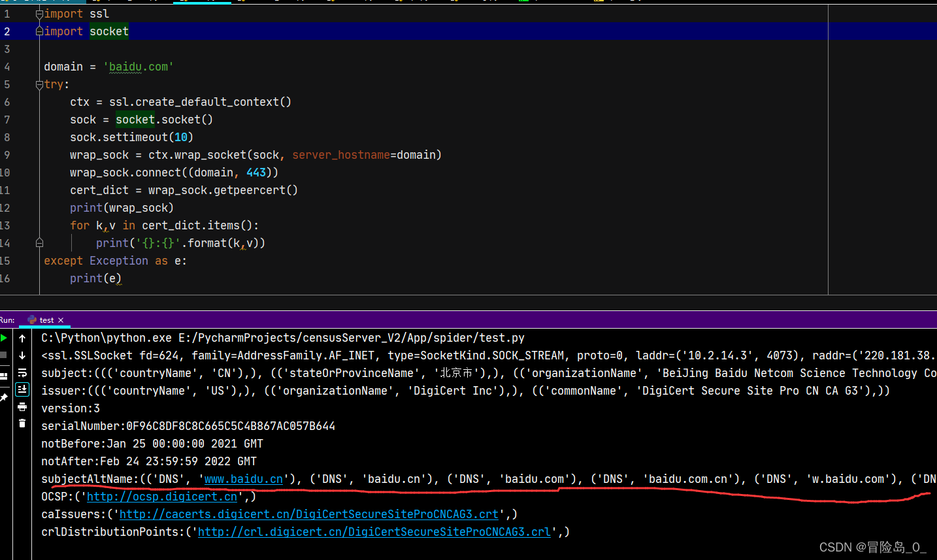Viewport: 937px width, 560px height.
Task: Collapse the try block at line 5
Action: pos(39,84)
